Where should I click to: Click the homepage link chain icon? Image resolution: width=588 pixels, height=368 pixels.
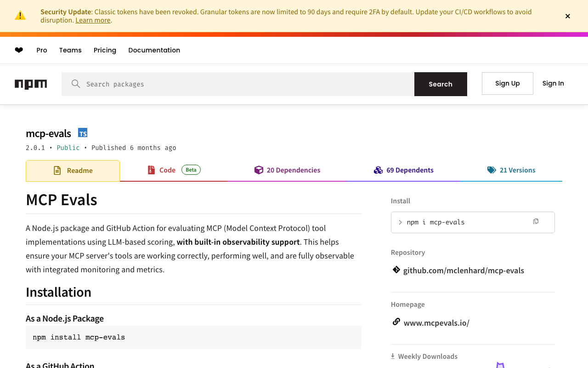click(396, 322)
